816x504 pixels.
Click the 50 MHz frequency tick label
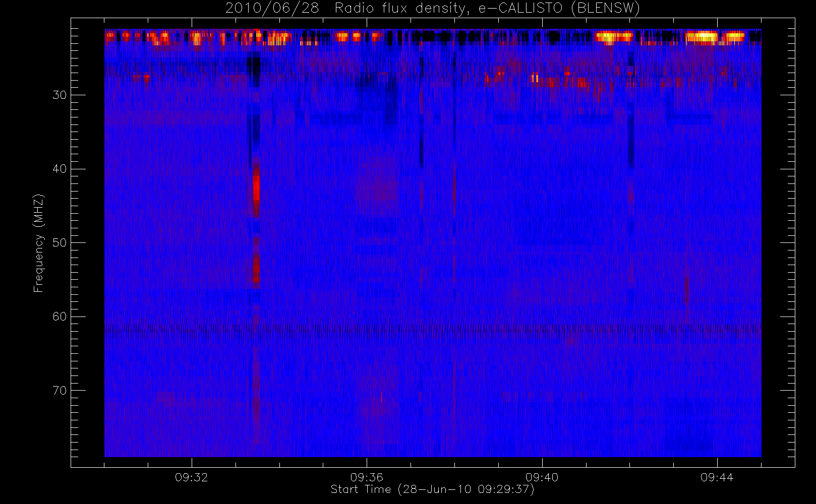60,243
